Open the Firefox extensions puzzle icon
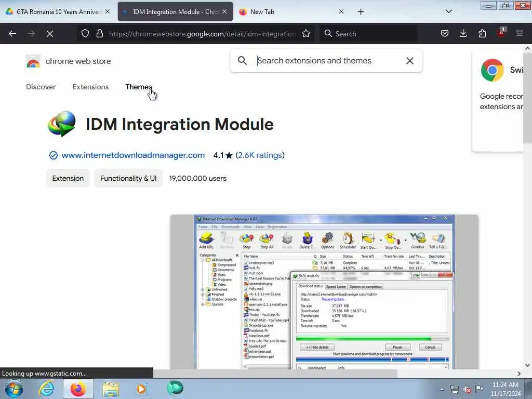The width and height of the screenshot is (532, 399). tap(482, 33)
